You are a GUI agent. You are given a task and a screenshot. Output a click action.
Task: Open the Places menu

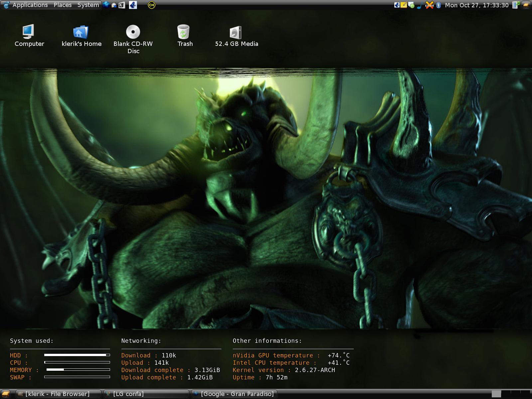63,5
